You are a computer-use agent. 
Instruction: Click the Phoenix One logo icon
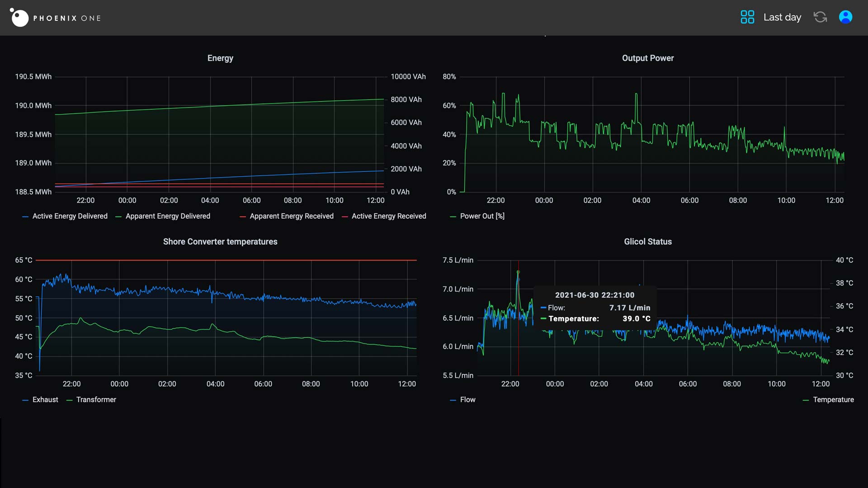point(19,18)
